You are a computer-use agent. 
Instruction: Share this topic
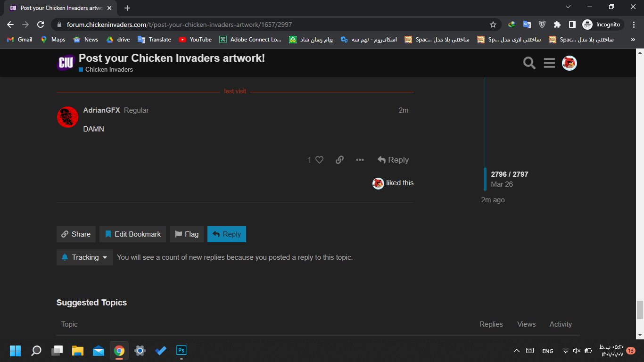tap(76, 234)
